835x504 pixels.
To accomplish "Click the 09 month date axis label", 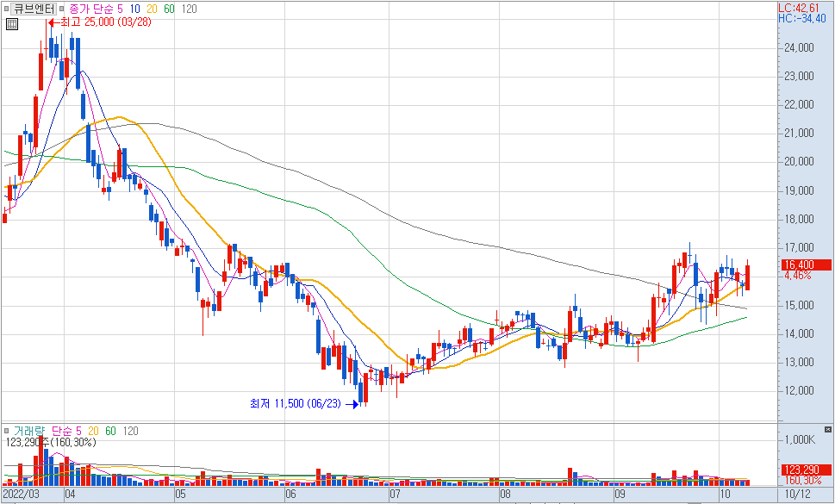I will pos(620,494).
